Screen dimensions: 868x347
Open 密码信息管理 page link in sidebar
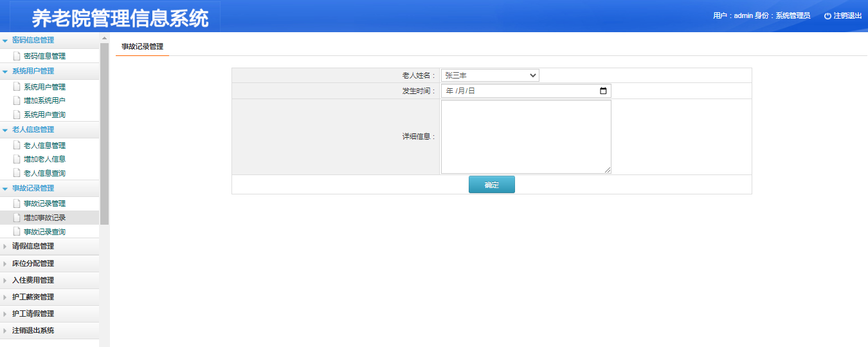pos(44,56)
